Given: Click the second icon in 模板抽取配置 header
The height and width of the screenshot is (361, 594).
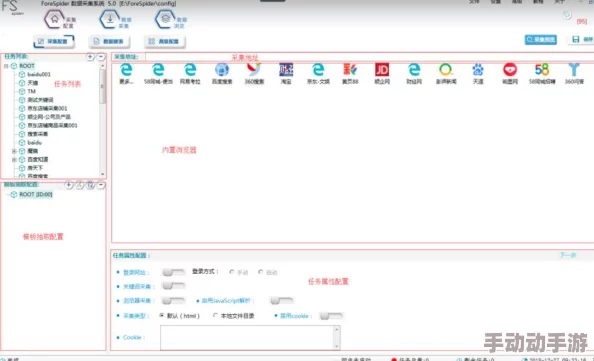Looking at the screenshot, I should pyautogui.click(x=80, y=185).
